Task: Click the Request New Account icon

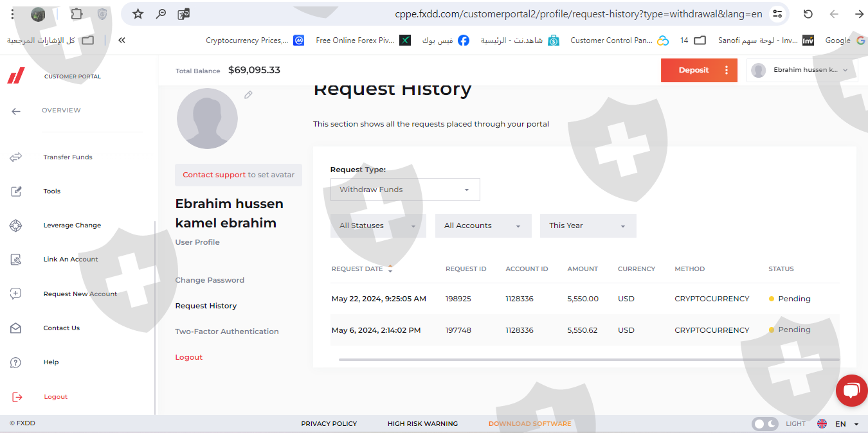Action: pyautogui.click(x=16, y=294)
